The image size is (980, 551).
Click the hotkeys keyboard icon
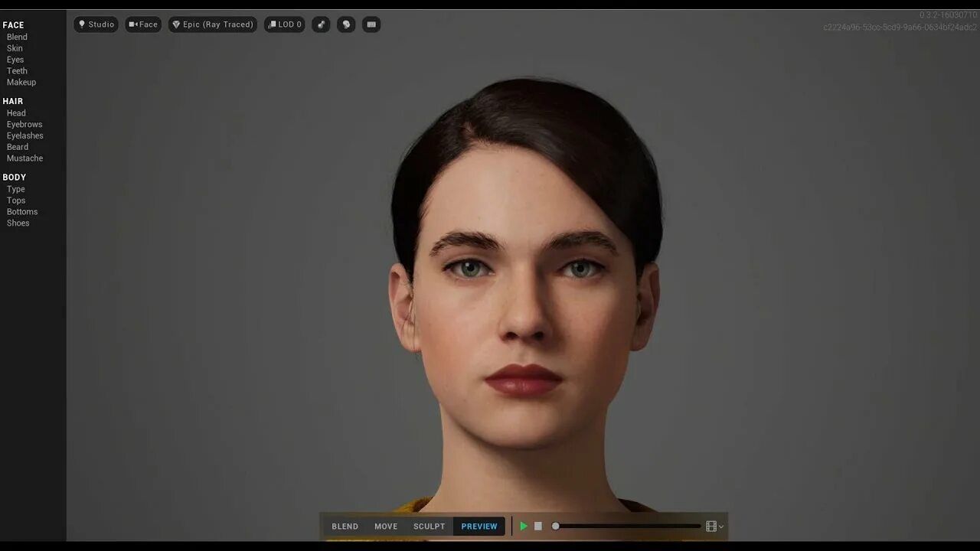[371, 24]
